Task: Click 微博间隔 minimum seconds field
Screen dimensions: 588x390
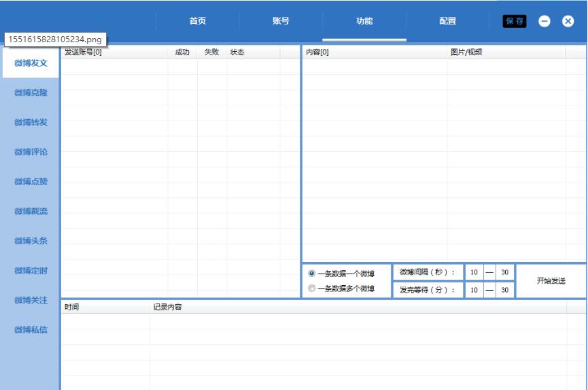Action: [x=474, y=272]
